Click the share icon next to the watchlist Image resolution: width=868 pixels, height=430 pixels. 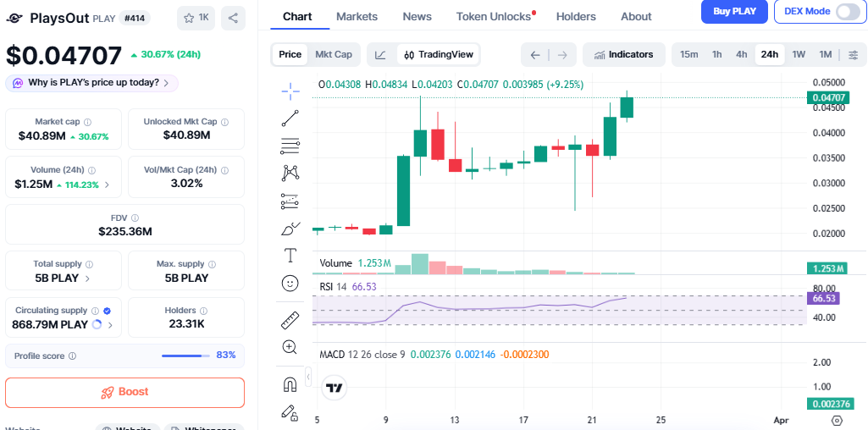pyautogui.click(x=233, y=19)
